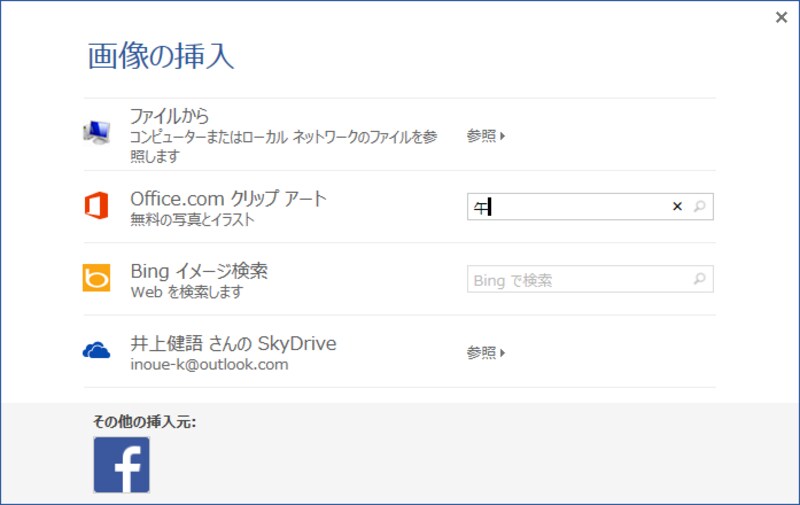Click the computer icon beside ファイルから

pos(96,133)
